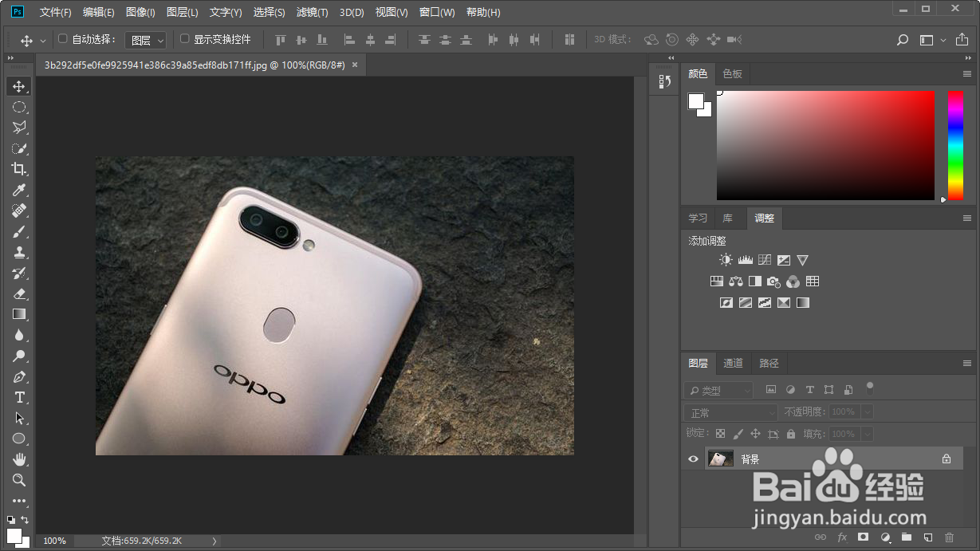Add an Invert adjustment
980x551 pixels.
tap(726, 303)
